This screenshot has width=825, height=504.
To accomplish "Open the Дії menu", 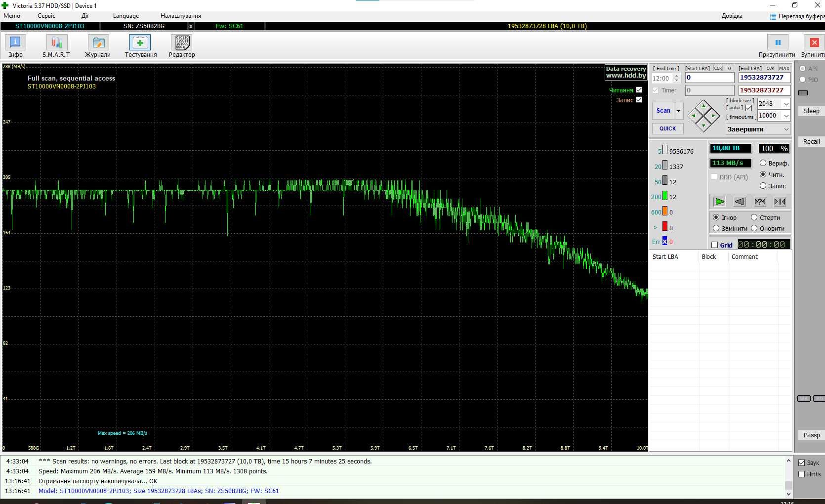I will (x=85, y=16).
